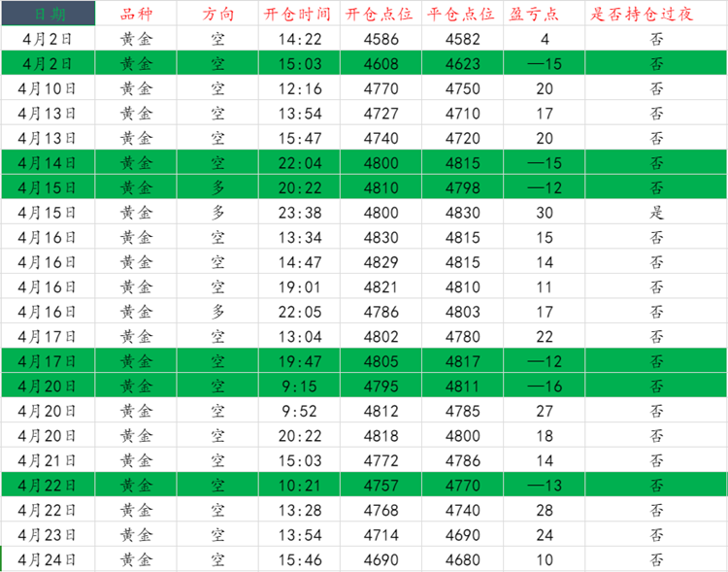Click the profit cell showing 22
This screenshot has height=572, width=728.
[x=545, y=336]
